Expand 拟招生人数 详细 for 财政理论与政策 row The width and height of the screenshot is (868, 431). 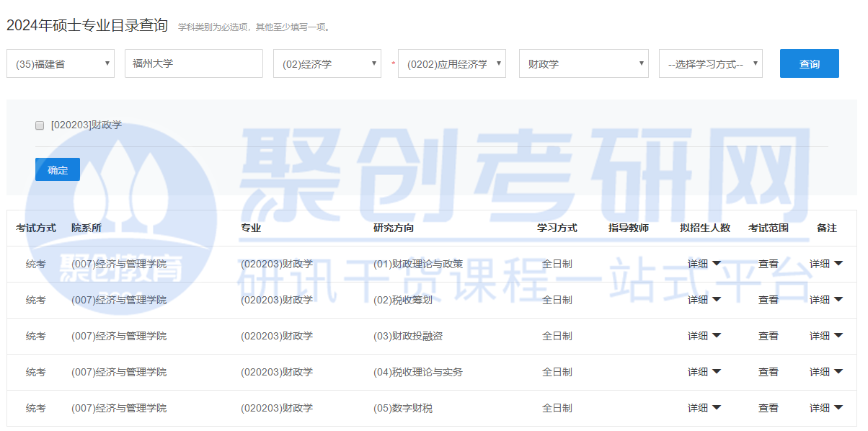tap(704, 264)
